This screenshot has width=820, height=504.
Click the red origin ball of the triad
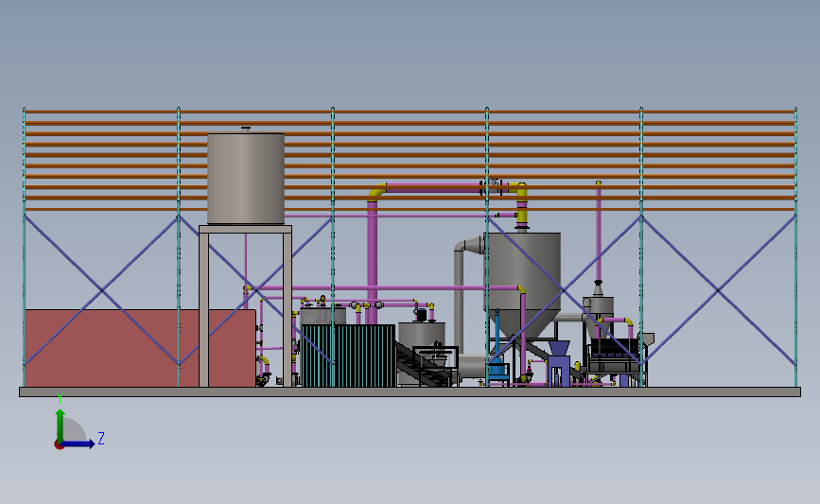(59, 445)
